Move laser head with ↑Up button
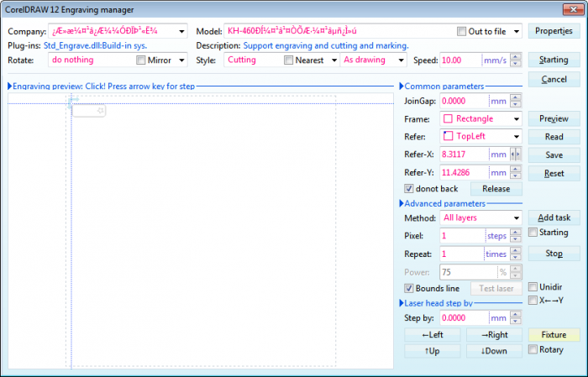Image resolution: width=588 pixels, height=377 pixels. [x=433, y=351]
